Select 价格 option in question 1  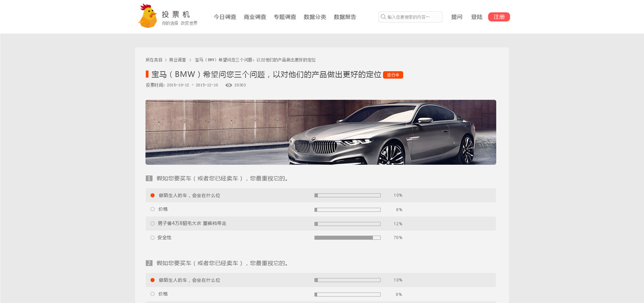[x=153, y=209]
